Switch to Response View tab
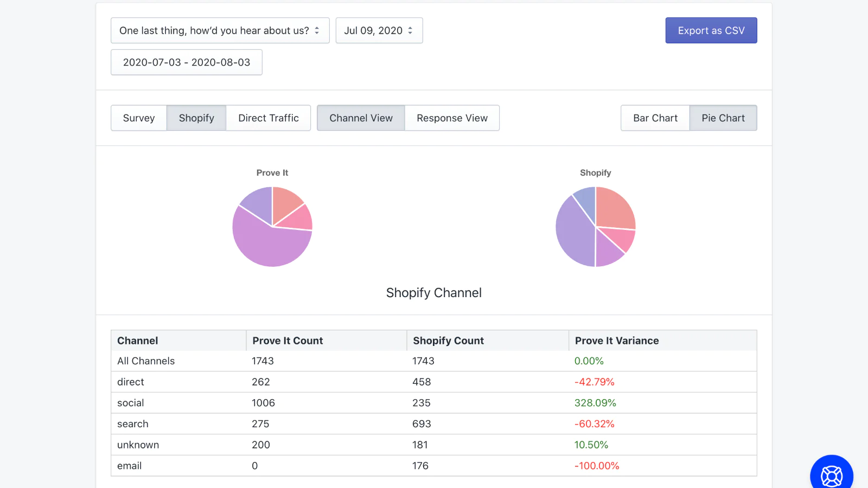The image size is (868, 488). click(x=452, y=118)
